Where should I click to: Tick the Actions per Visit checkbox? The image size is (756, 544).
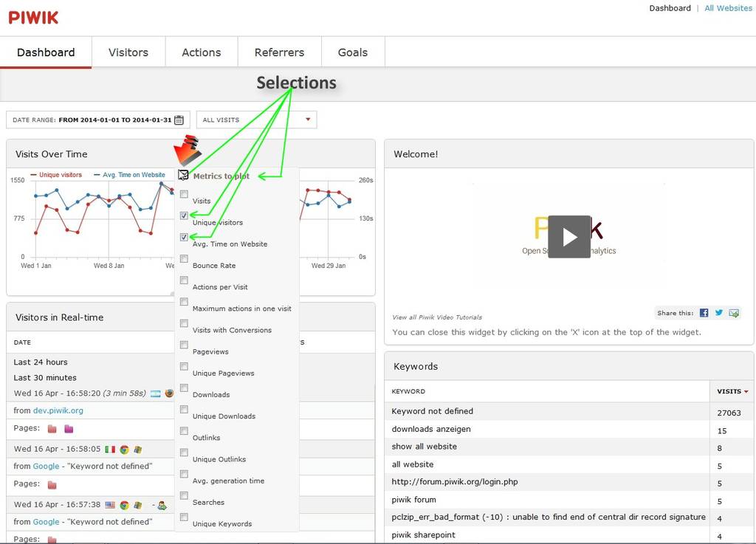pyautogui.click(x=184, y=280)
